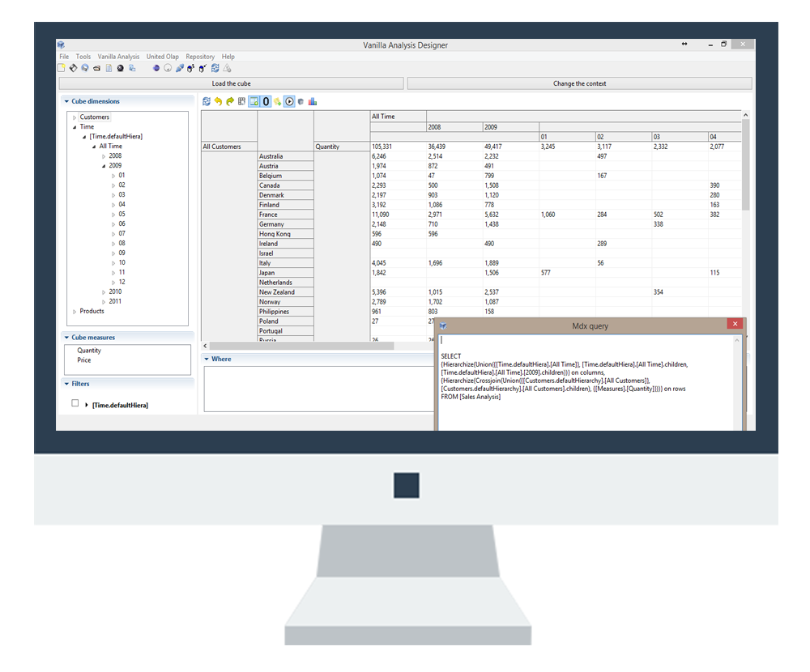Image resolution: width=810 pixels, height=672 pixels.
Task: Click the grey cube icon in cube toolbar
Action: (x=301, y=102)
